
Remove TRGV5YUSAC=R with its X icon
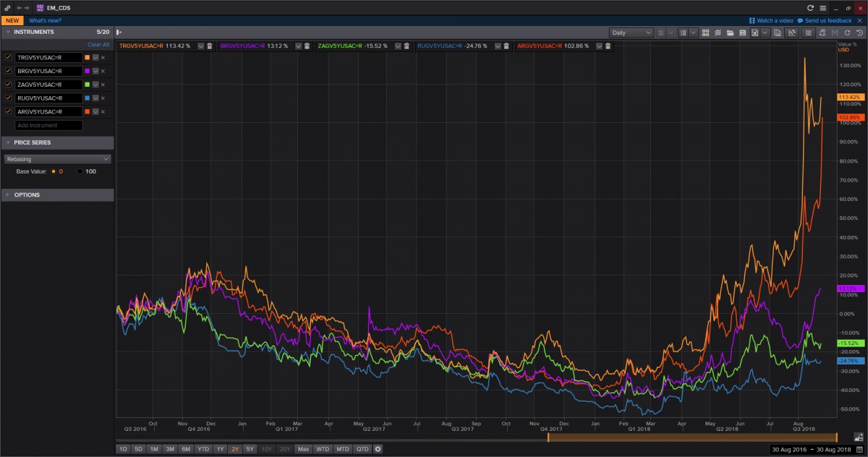(103, 57)
